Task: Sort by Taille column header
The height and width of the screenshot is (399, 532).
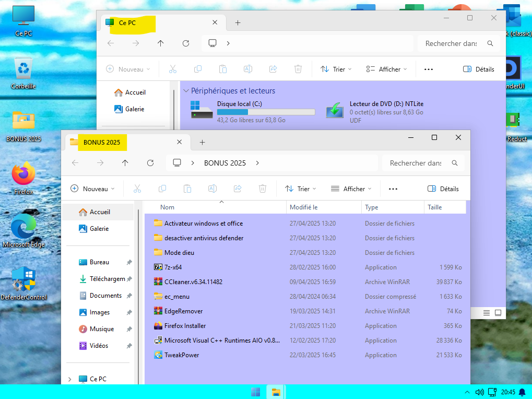Action: pyautogui.click(x=445, y=207)
